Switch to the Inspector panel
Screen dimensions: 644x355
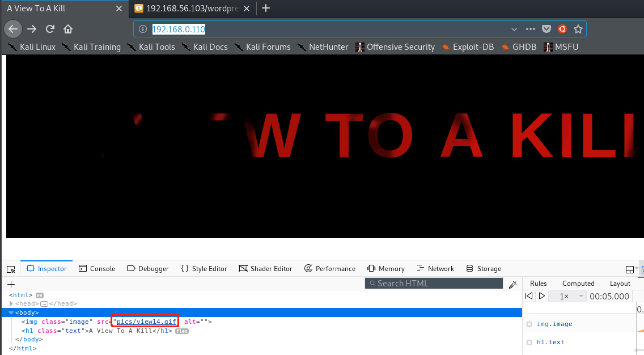[46, 268]
